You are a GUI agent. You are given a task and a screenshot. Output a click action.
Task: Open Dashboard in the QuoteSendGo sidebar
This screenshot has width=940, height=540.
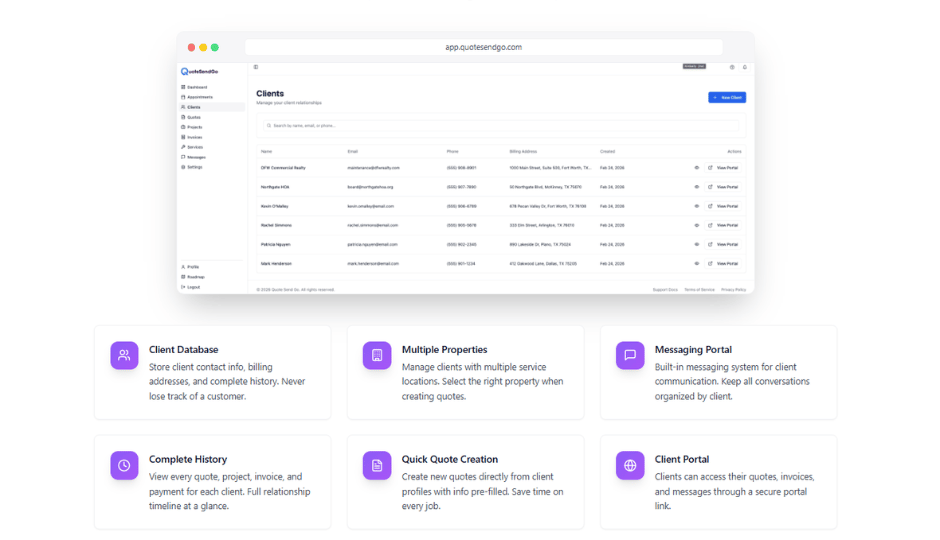(x=195, y=87)
